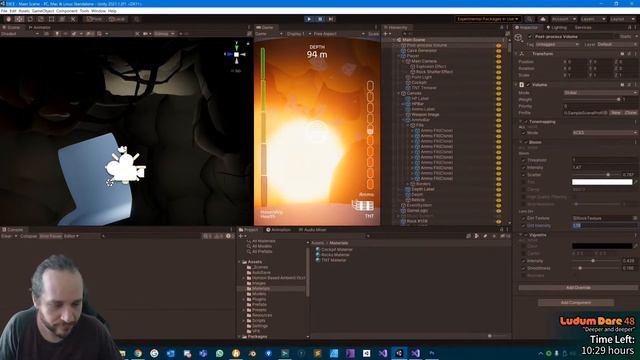Open the Volume Mode dropdown
Viewport: 640px width, 360px height.
click(600, 93)
